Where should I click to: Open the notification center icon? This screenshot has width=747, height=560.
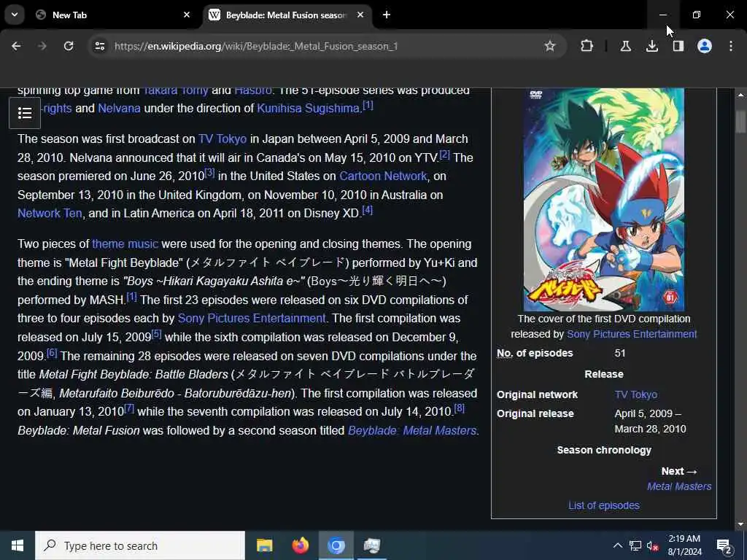click(724, 545)
